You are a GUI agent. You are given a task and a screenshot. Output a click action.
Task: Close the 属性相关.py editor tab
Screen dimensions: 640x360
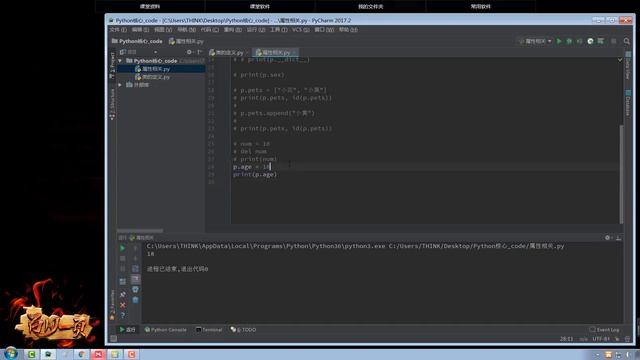tap(294, 53)
